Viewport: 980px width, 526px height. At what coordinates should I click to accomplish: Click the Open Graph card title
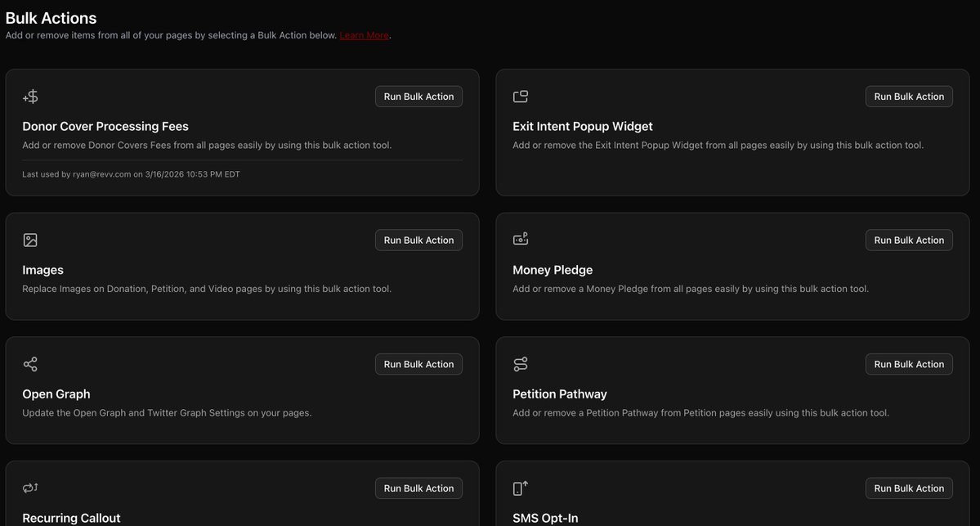(56, 394)
